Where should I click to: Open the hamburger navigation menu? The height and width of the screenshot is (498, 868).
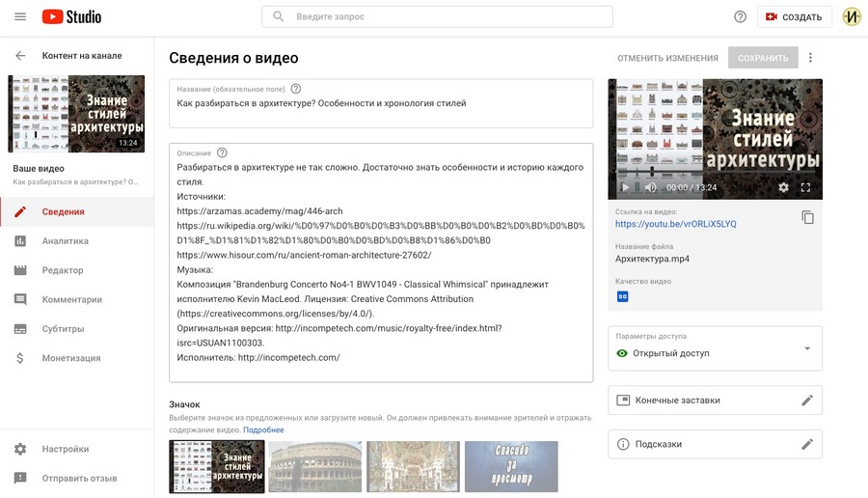point(20,17)
